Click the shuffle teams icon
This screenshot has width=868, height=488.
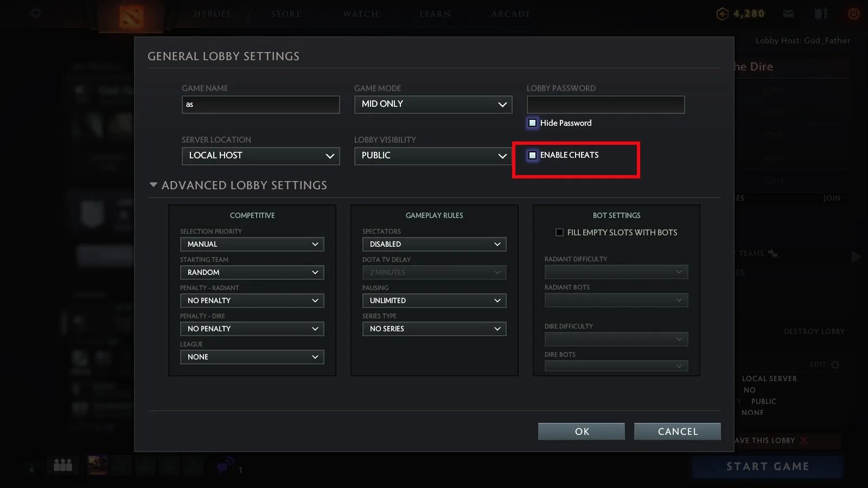[x=773, y=253]
